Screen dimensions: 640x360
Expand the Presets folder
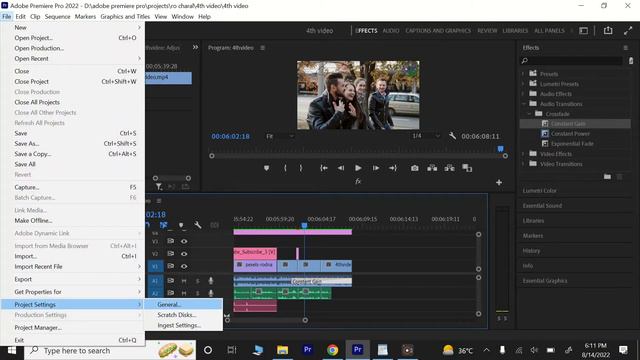[x=523, y=74]
